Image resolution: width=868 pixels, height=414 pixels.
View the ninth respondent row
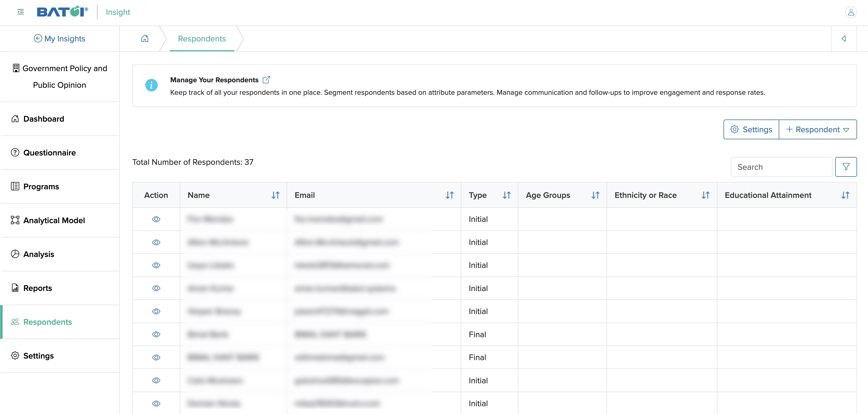pos(156,404)
